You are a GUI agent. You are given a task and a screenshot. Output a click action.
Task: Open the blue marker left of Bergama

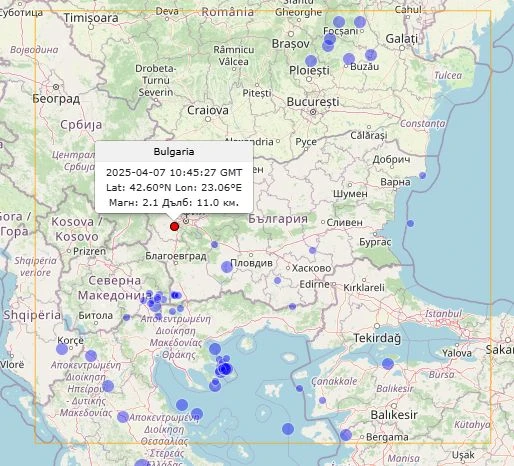coord(346,435)
